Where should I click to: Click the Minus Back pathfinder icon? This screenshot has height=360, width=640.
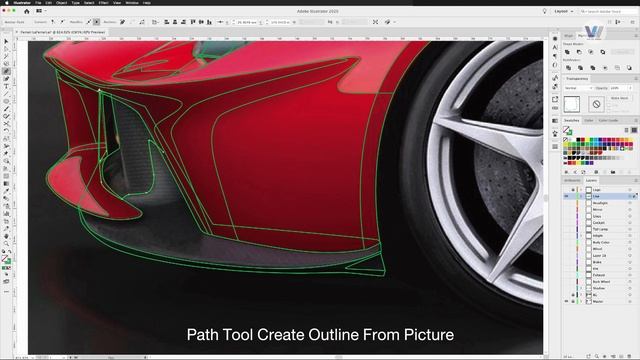(x=629, y=67)
